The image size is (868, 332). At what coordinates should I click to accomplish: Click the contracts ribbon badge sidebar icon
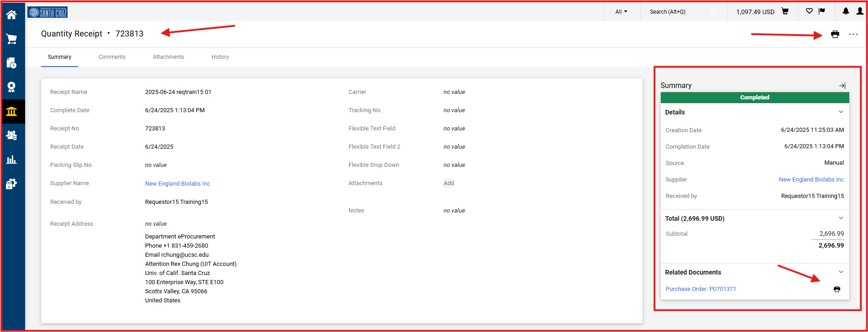[x=11, y=87]
